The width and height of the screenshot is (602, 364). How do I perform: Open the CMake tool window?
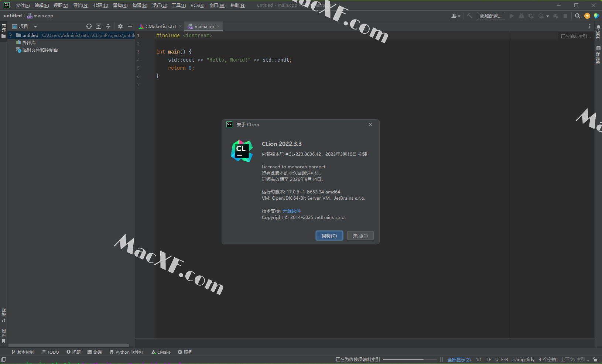tap(161, 352)
